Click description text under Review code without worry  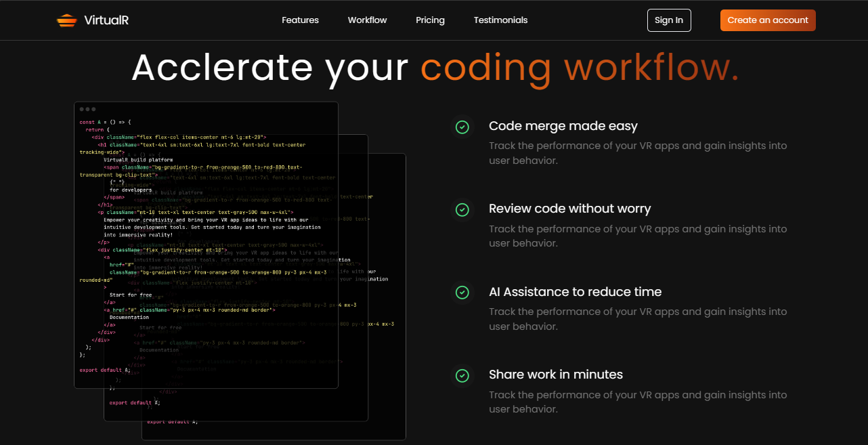coord(638,236)
